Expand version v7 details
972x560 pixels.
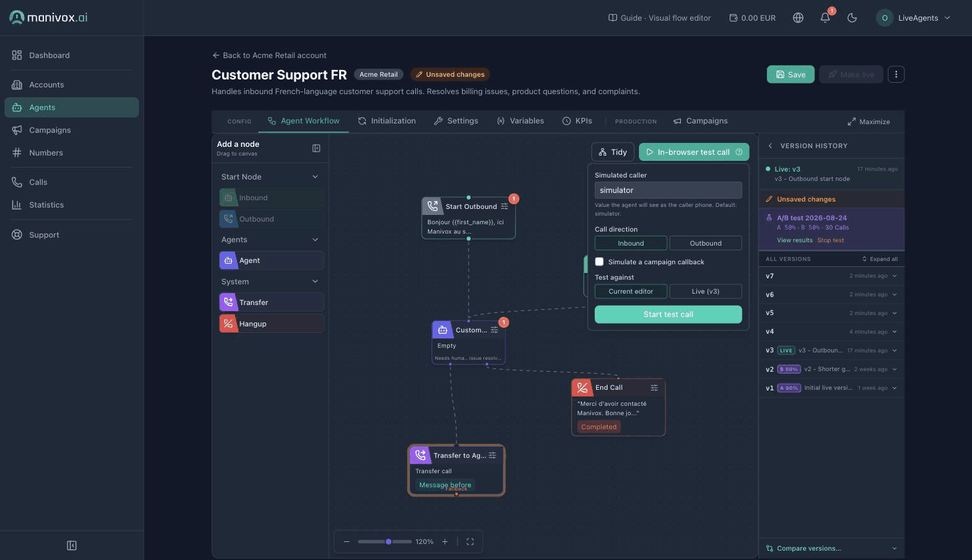(x=895, y=276)
